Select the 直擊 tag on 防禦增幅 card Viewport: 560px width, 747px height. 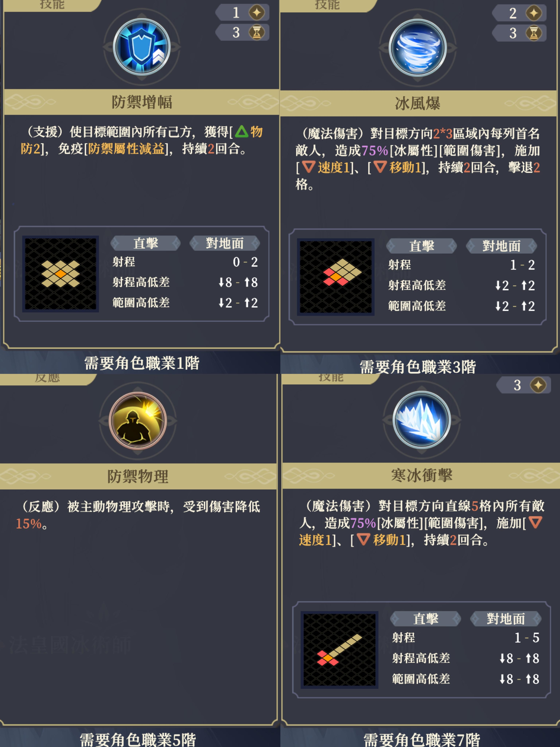(145, 243)
